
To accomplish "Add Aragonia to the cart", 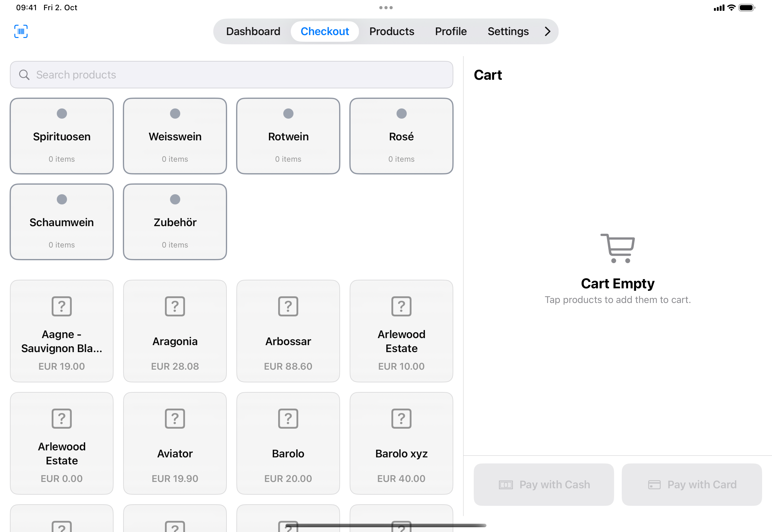I will click(175, 331).
